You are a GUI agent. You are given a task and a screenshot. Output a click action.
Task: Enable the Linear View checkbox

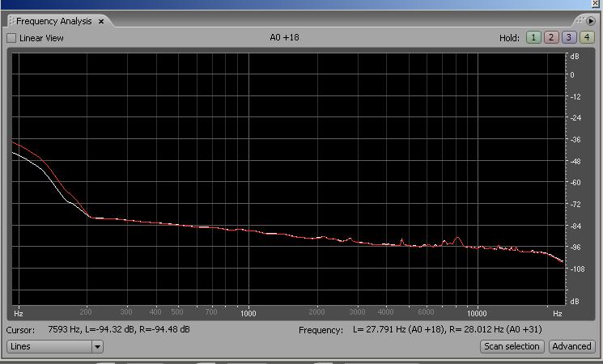click(x=11, y=38)
